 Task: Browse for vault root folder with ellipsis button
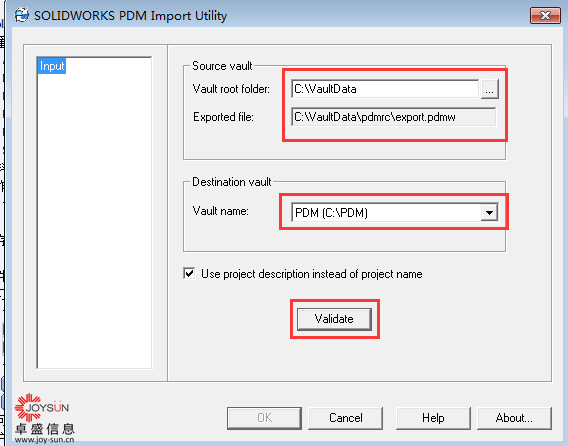(489, 89)
